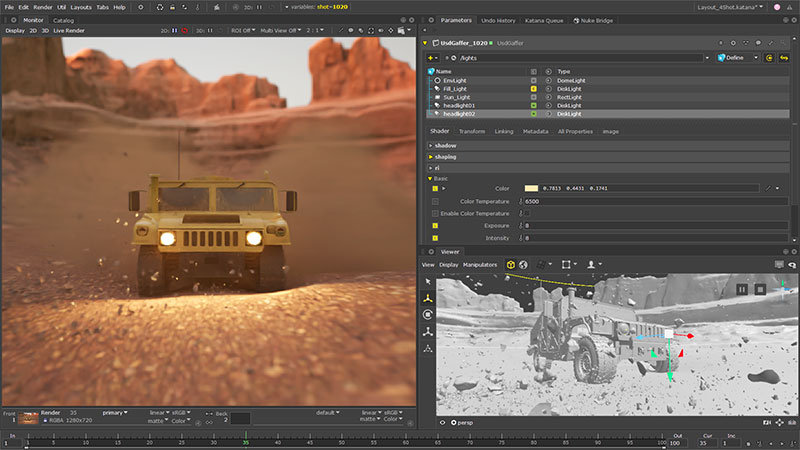Toggle headlight01 green state indicator
Screen dimensions: 800x450
[x=534, y=105]
